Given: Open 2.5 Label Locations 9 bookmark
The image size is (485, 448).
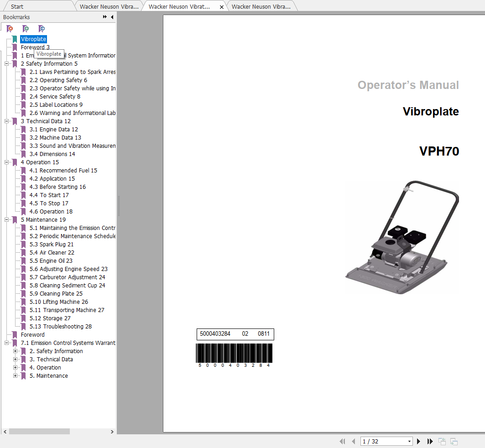Looking at the screenshot, I should click(56, 105).
